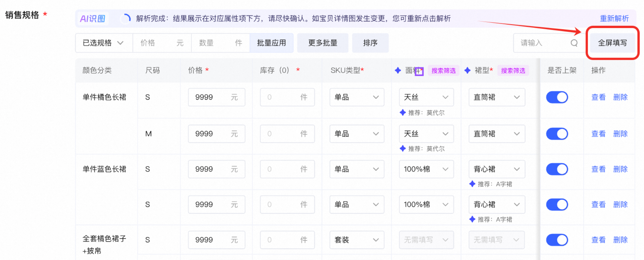The image size is (644, 260).
Task: Toggle 是否上架 switch for 单件橘色长裙 size S
Action: [x=557, y=97]
